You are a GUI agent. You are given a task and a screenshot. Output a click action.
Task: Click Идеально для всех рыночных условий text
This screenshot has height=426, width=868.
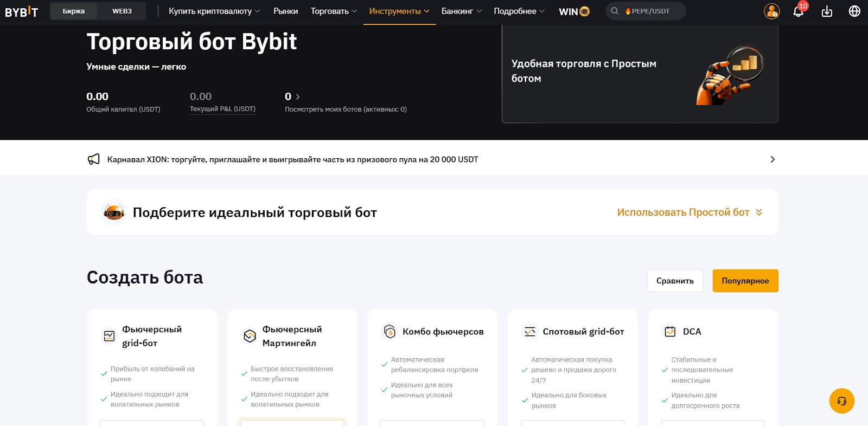tap(422, 390)
